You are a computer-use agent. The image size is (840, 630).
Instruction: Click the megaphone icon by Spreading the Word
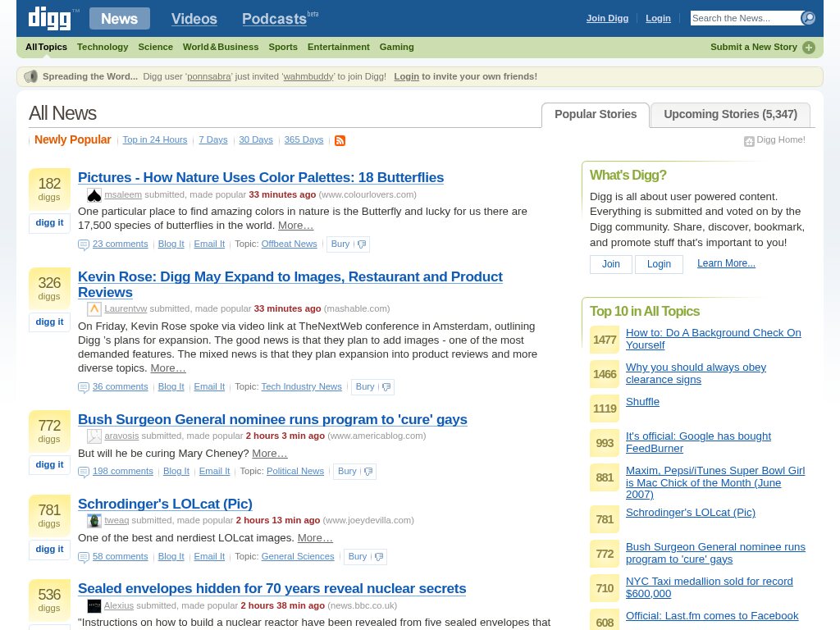pos(31,76)
